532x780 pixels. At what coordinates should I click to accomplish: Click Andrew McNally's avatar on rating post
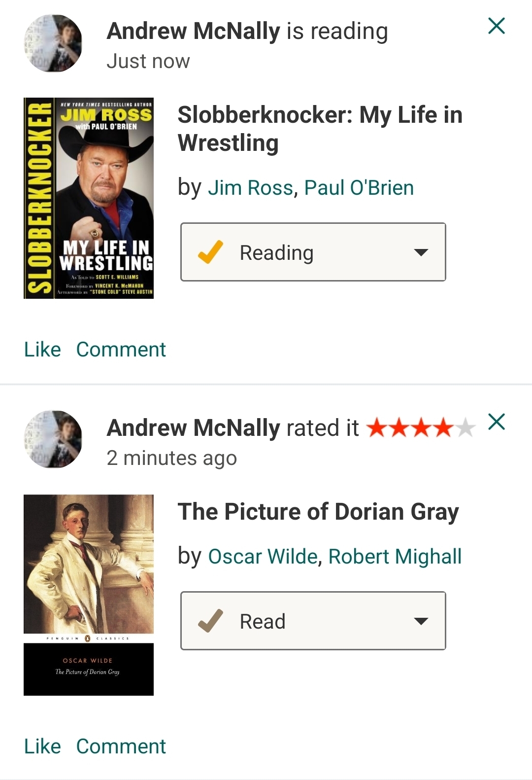(x=53, y=439)
